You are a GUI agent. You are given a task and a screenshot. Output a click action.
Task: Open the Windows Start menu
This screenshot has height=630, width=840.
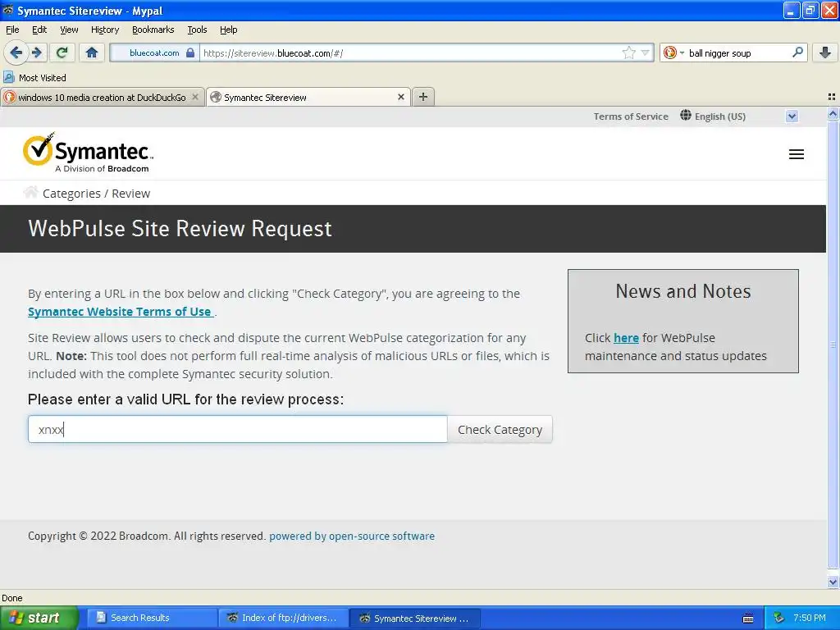38,618
